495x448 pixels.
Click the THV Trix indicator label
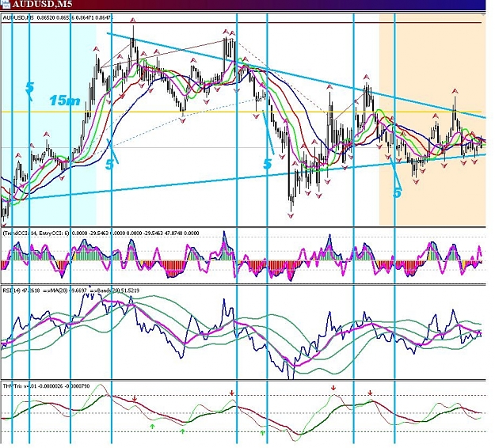46,386
